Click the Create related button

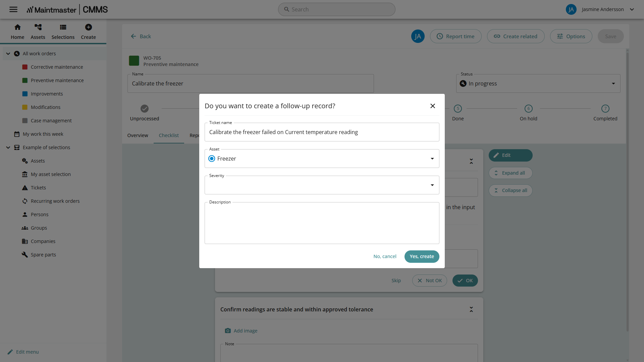pyautogui.click(x=516, y=36)
